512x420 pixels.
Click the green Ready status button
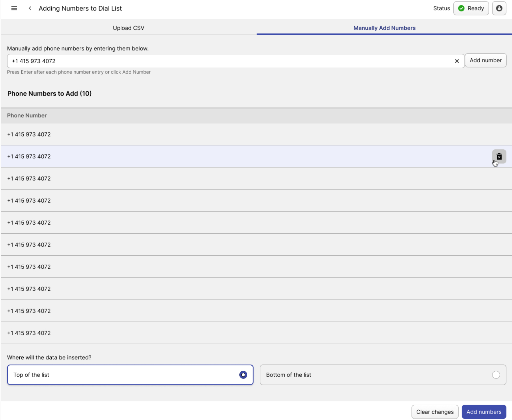coord(471,8)
